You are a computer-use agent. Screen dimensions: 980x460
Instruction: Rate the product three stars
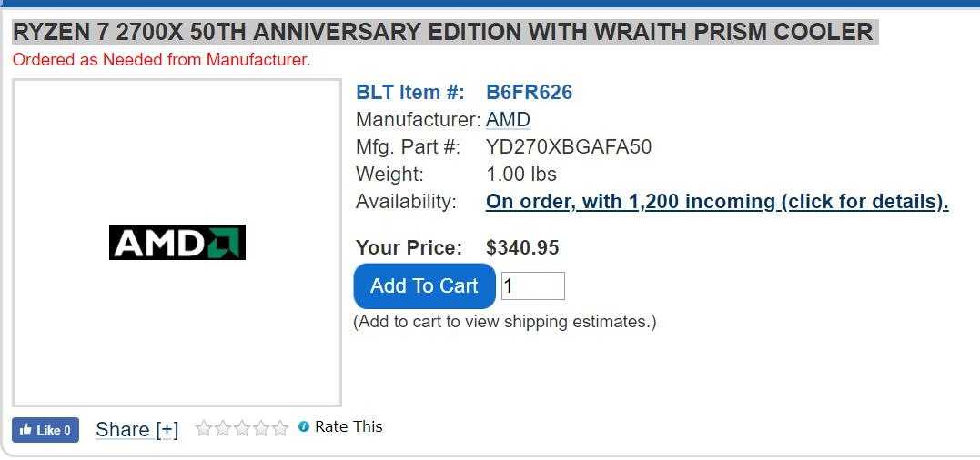click(x=242, y=428)
